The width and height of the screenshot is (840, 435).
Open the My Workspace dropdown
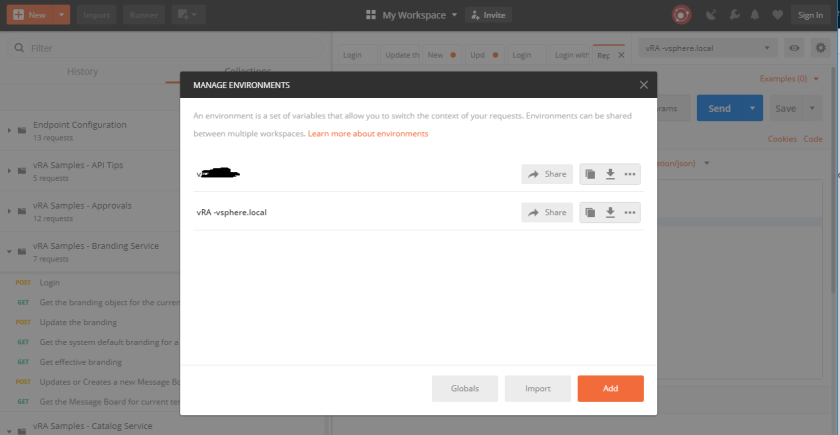coord(412,15)
